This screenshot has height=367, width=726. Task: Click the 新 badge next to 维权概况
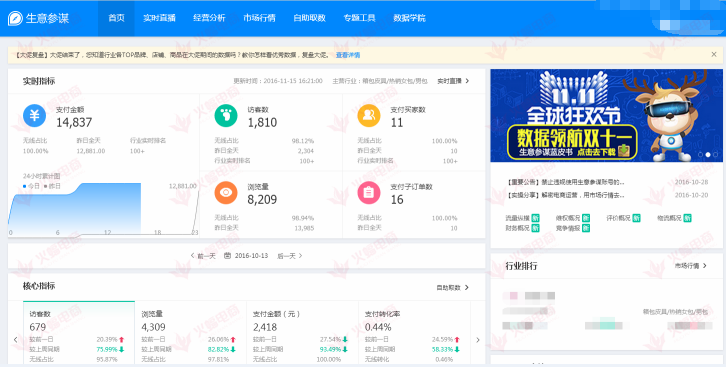586,218
